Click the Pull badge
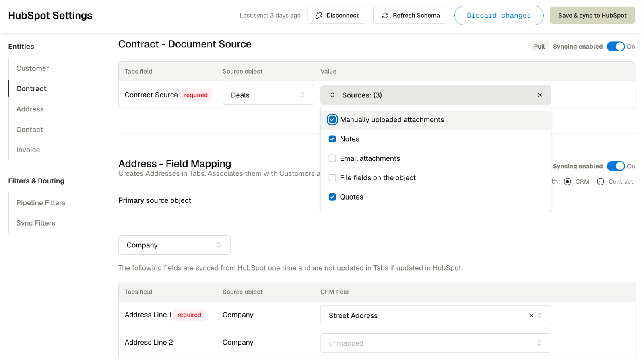This screenshot has width=644, height=362. coord(539,47)
